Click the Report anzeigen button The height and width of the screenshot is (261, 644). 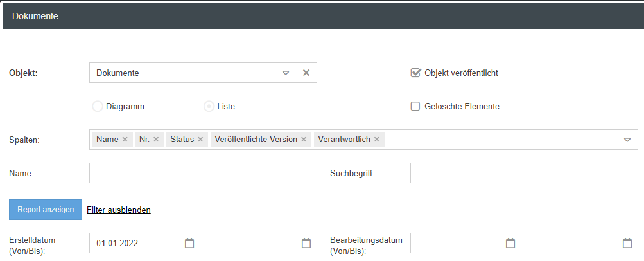[46, 210]
